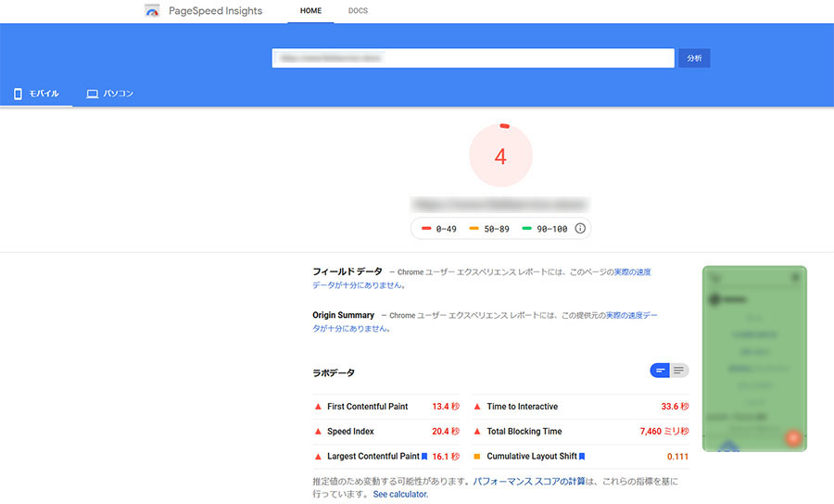Click the PageSpeed Insights logo icon
Image resolution: width=834 pixels, height=504 pixels.
click(153, 11)
